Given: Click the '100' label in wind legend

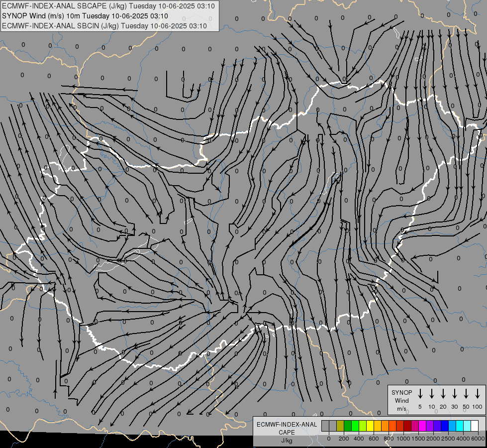Looking at the screenshot, I should (x=478, y=407).
